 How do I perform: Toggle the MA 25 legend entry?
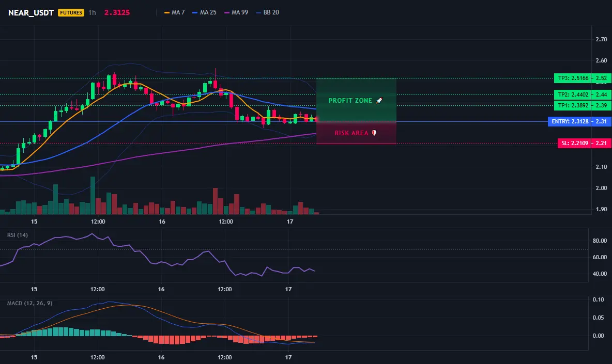[204, 12]
